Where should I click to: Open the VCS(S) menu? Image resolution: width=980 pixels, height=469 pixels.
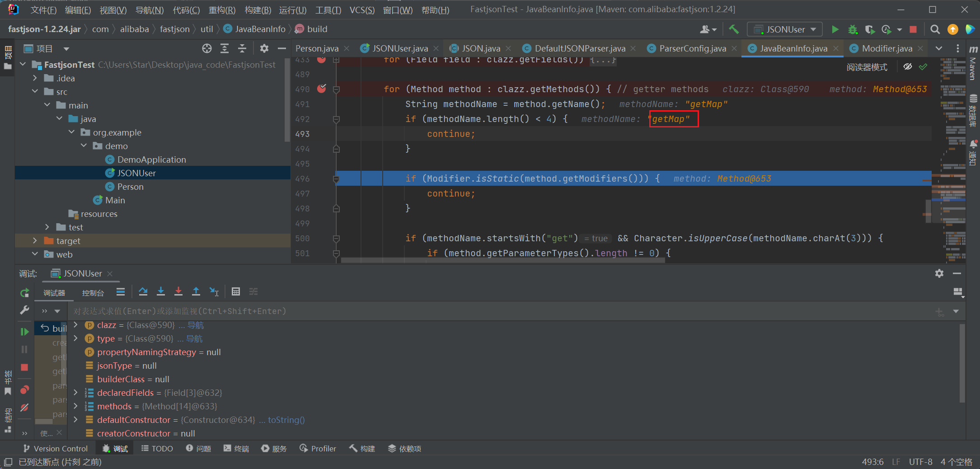[362, 10]
